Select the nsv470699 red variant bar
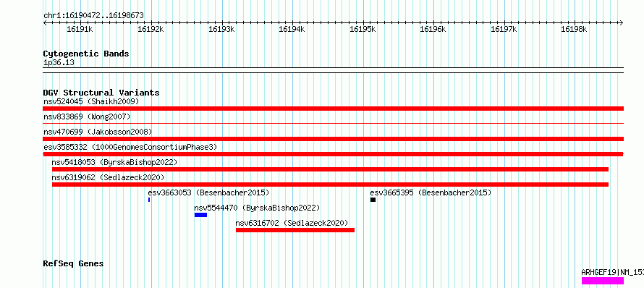Viewport: 644px width, 288px height. [333, 139]
